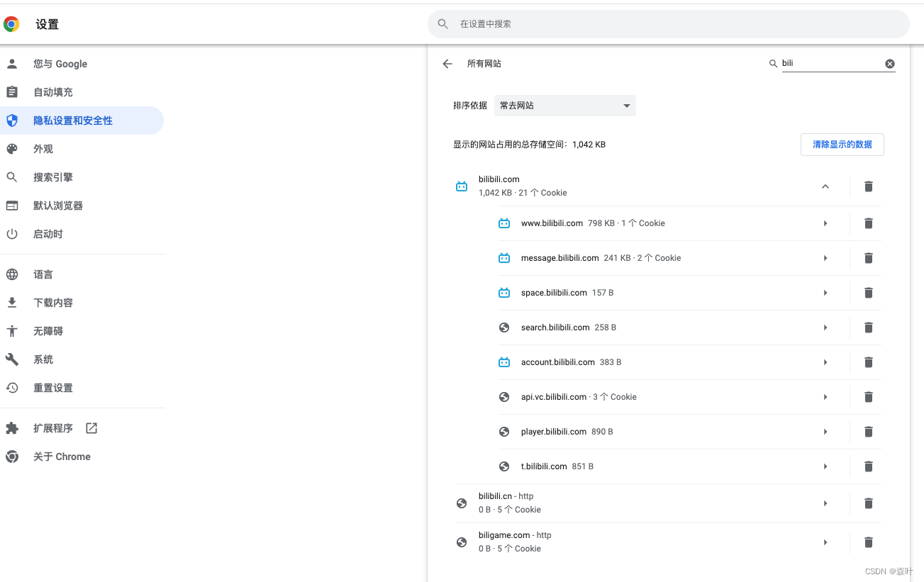Click the message.bilibili.com 241 KB entry

(601, 258)
